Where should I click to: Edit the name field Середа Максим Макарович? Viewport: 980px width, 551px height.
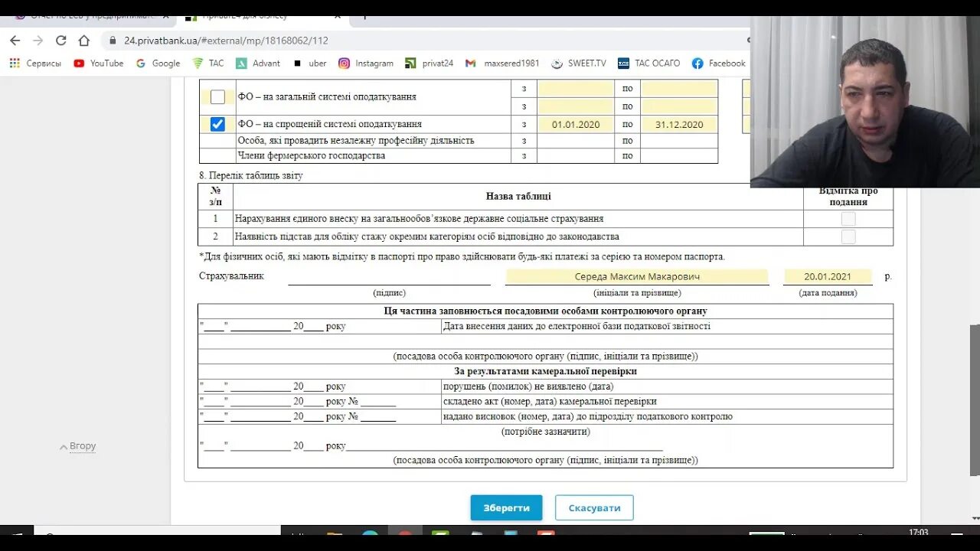[637, 276]
